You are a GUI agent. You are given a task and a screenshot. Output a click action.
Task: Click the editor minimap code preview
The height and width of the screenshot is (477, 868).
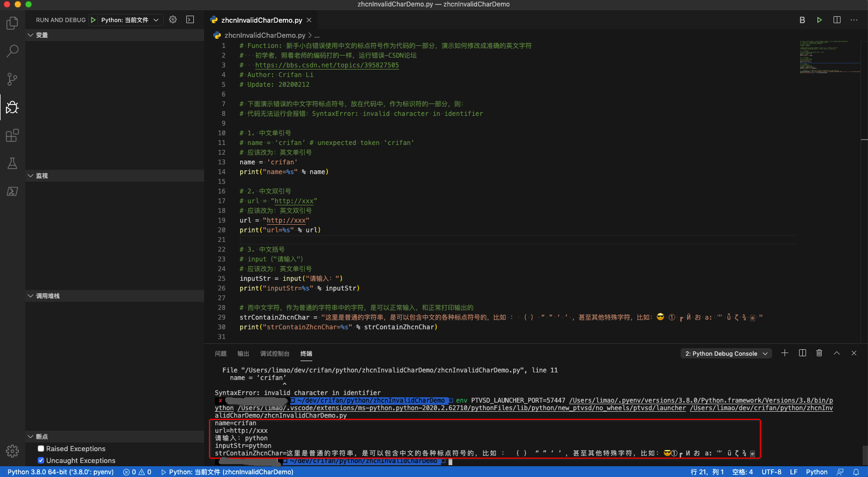tap(829, 57)
